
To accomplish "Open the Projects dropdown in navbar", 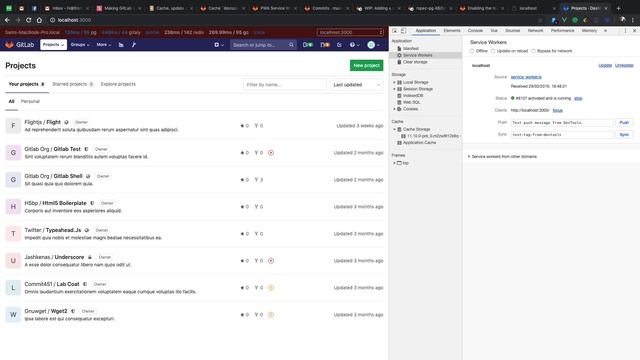I will pos(53,45).
